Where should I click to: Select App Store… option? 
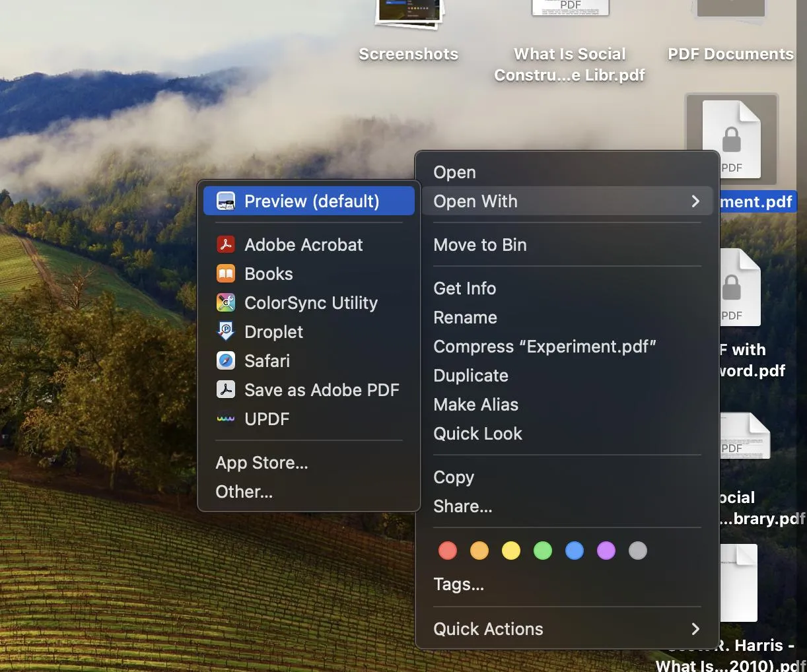[309, 463]
